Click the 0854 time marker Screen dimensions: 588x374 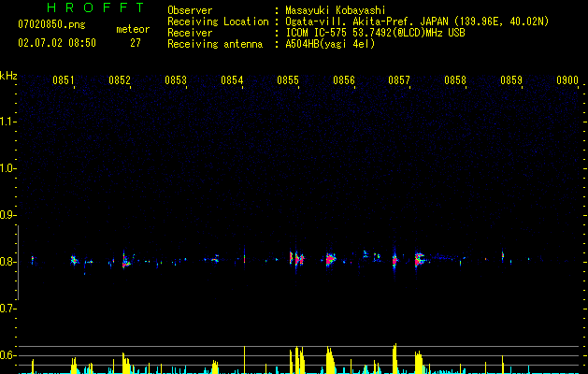pos(232,79)
